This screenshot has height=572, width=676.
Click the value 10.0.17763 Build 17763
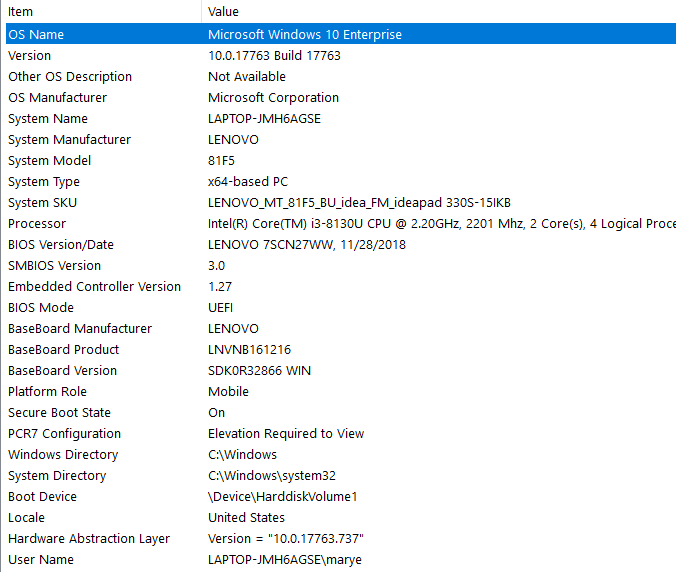(274, 56)
